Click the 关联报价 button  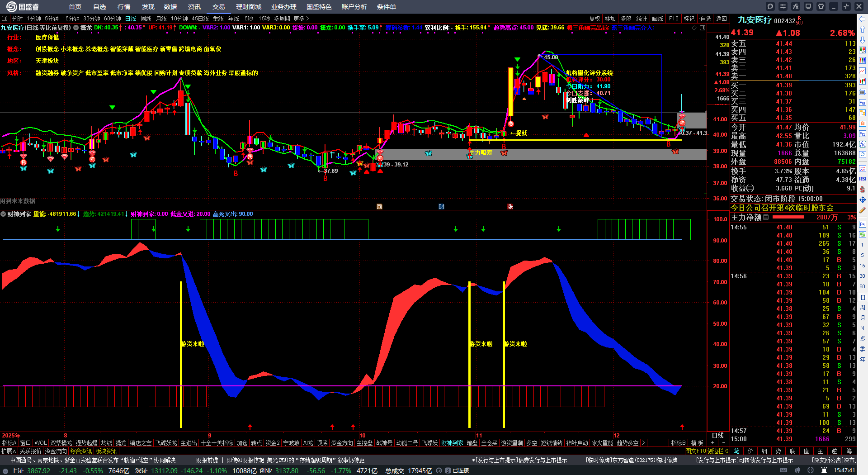coord(30,451)
